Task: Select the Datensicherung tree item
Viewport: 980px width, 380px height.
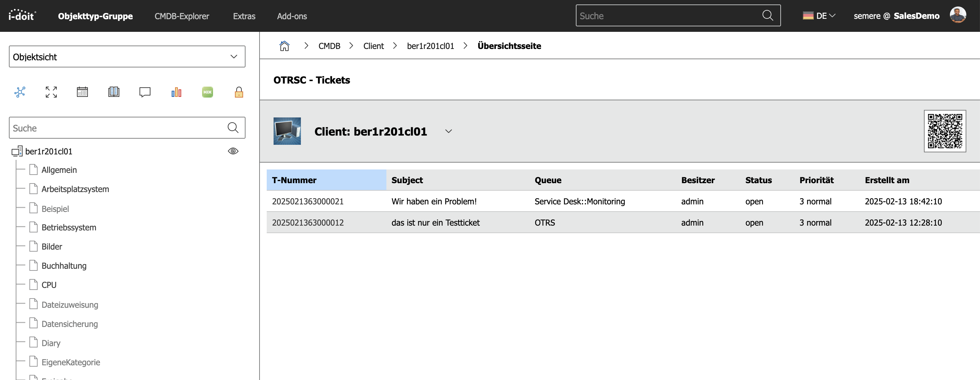Action: (70, 324)
